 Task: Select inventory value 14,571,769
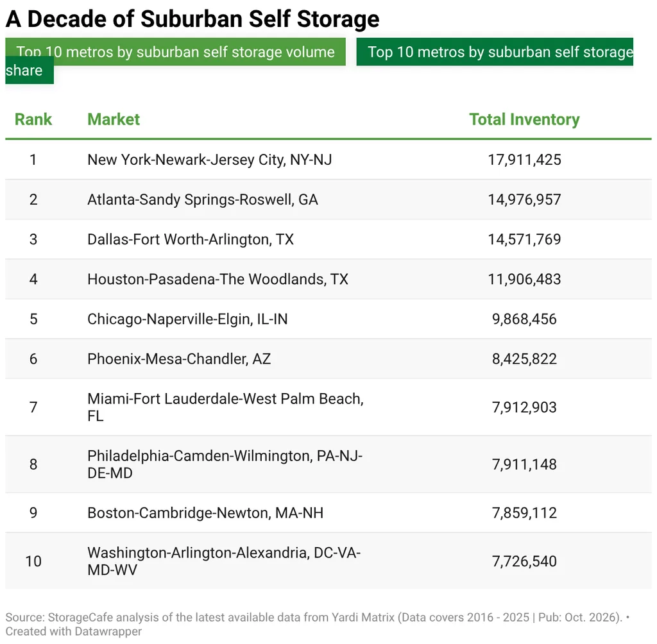pos(524,239)
